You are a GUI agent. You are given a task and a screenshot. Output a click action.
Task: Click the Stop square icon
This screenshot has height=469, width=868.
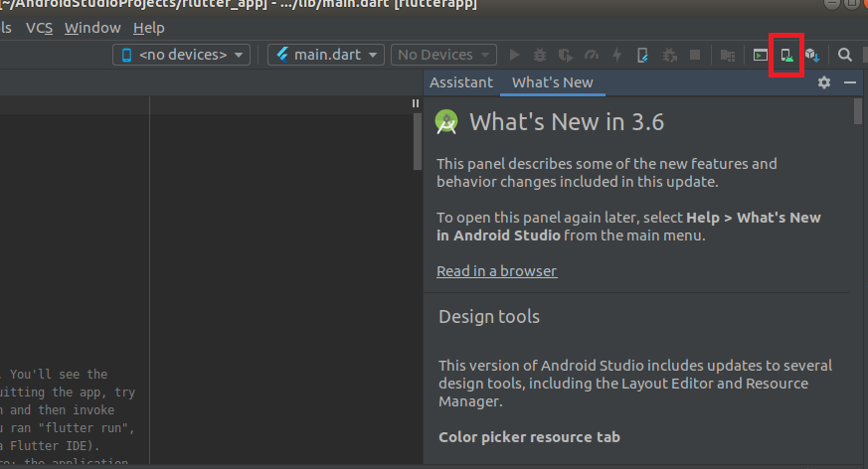695,55
